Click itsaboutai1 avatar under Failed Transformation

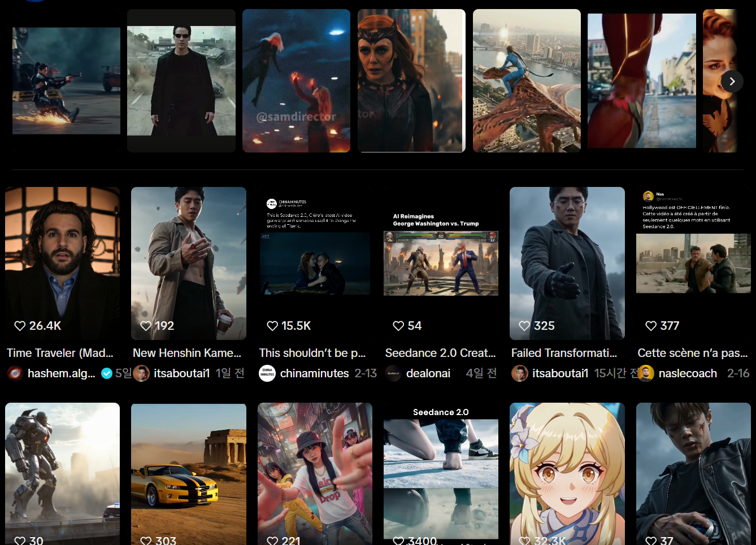(520, 373)
